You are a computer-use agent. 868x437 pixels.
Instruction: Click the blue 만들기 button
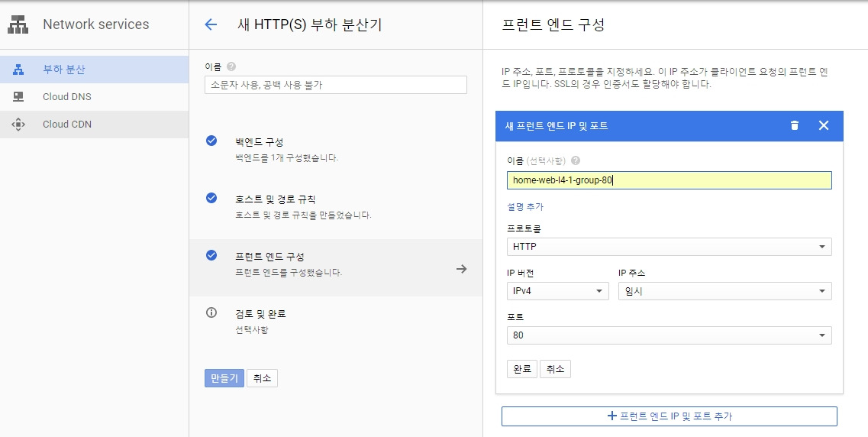coord(224,378)
